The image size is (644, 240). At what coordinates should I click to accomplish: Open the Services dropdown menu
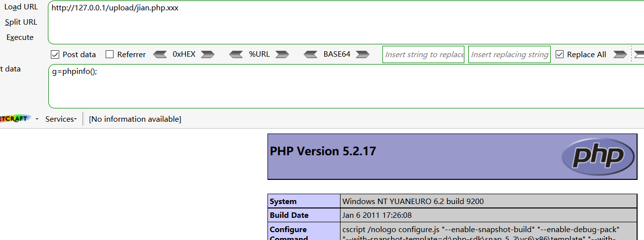click(61, 119)
